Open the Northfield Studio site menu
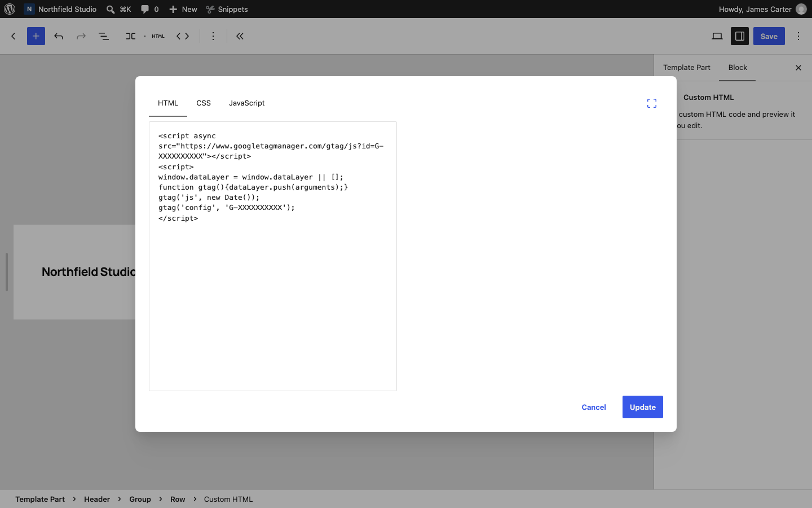 click(60, 9)
